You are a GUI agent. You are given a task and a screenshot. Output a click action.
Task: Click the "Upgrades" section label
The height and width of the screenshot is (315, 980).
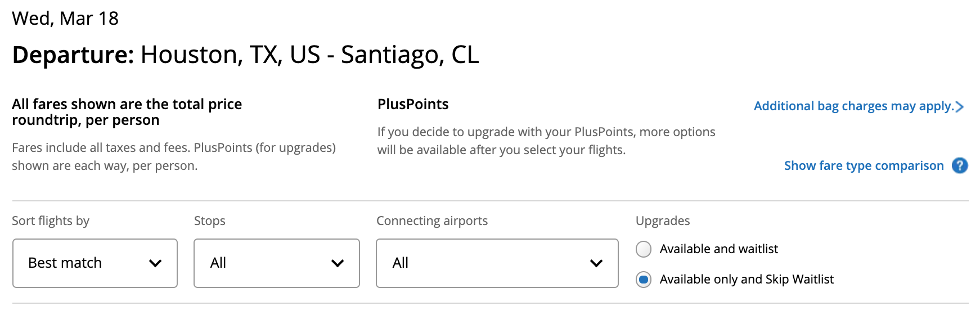[662, 221]
